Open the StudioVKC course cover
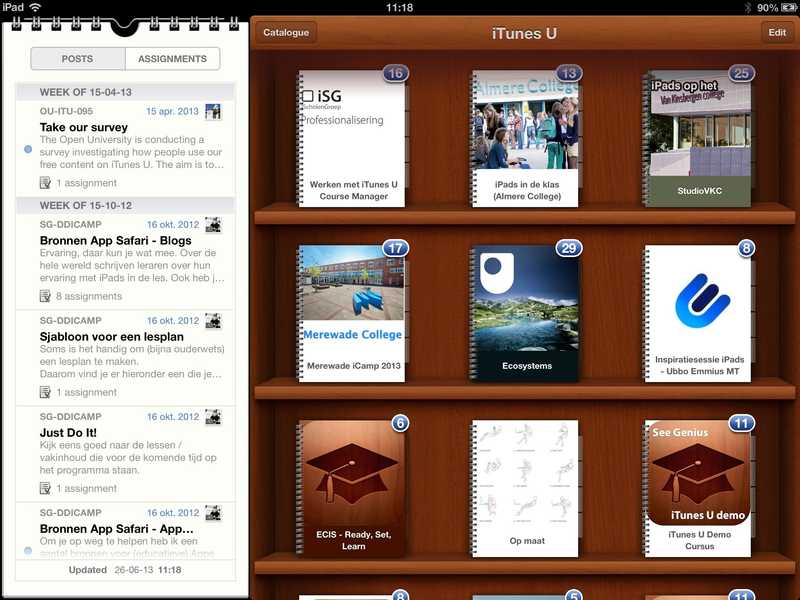Screen dimensions: 800x600 pos(698,138)
